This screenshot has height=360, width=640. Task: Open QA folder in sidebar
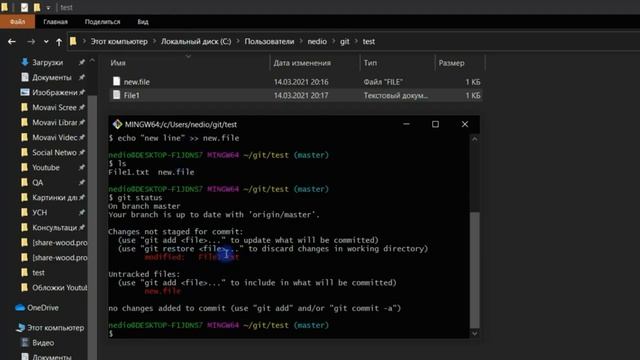click(x=38, y=183)
